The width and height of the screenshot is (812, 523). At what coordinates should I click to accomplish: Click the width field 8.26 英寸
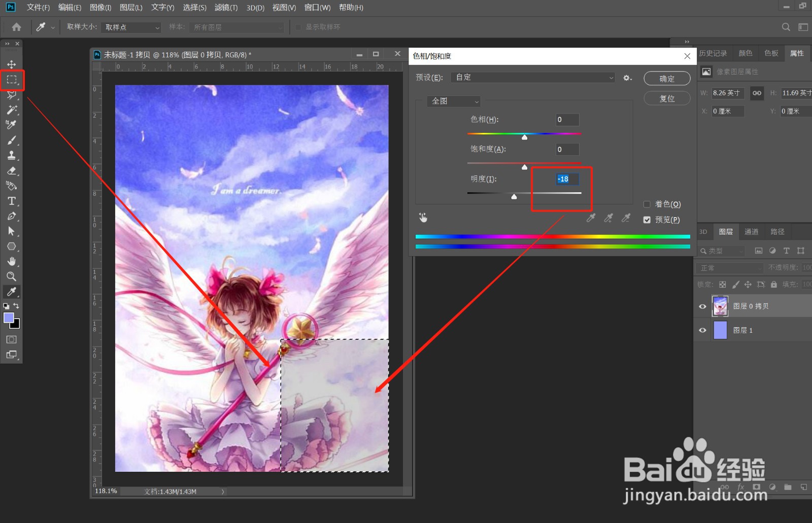pos(727,93)
